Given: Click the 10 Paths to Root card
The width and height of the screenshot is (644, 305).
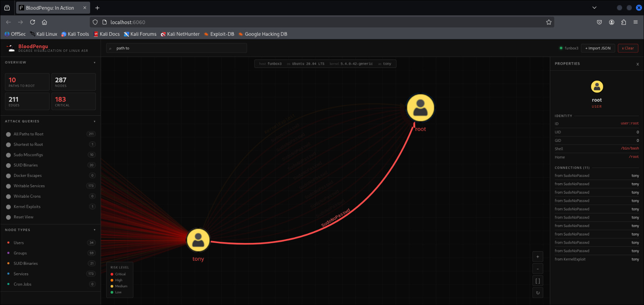Looking at the screenshot, I should (27, 82).
